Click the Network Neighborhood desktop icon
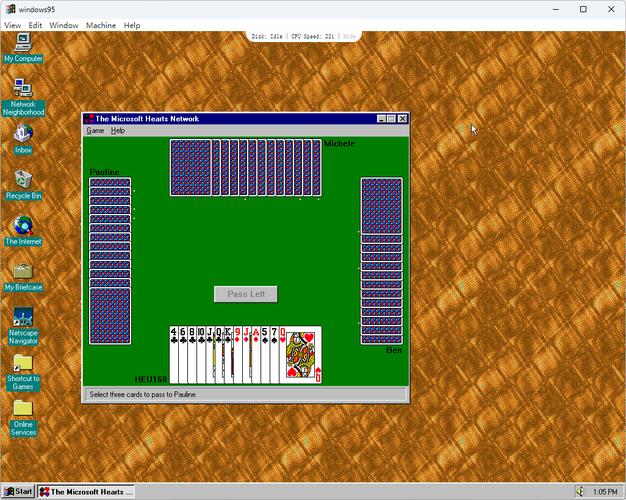 coord(23,97)
